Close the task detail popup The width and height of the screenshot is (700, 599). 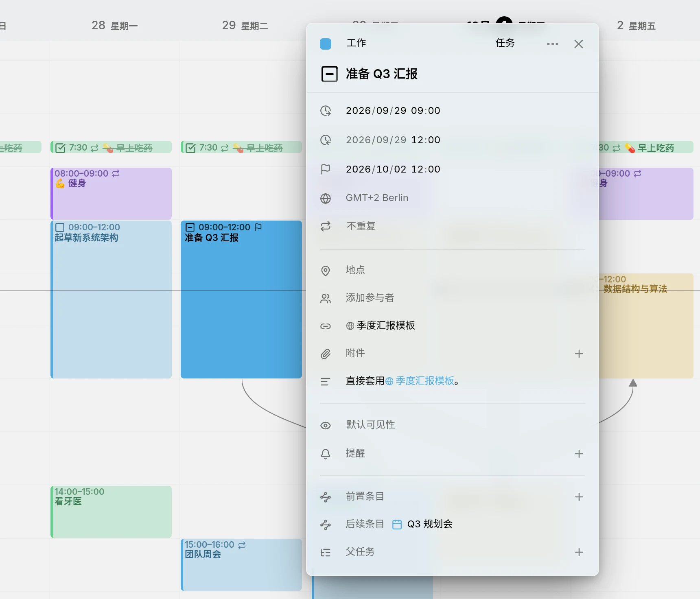[x=579, y=44]
